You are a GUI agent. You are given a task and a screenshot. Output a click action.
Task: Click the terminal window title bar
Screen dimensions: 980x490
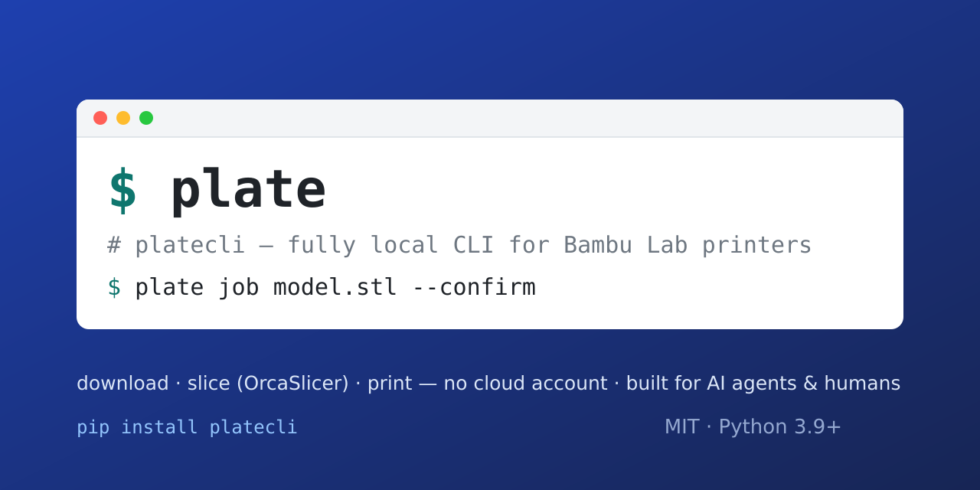point(490,119)
